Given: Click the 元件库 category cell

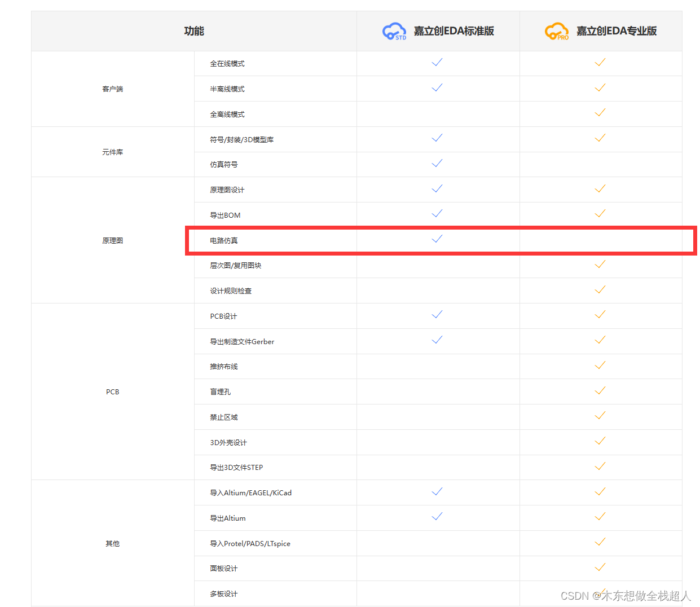Looking at the screenshot, I should [113, 152].
